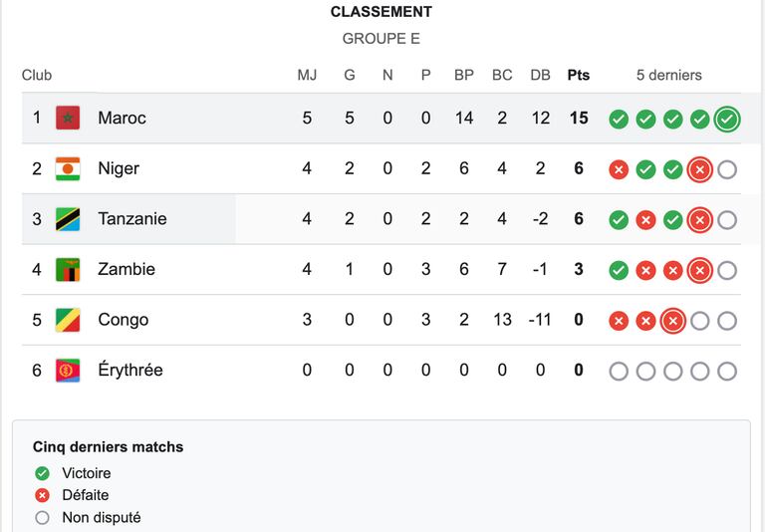Screen dimensions: 765x532
Task: Click the Eritrea flag icon
Action: click(x=68, y=370)
